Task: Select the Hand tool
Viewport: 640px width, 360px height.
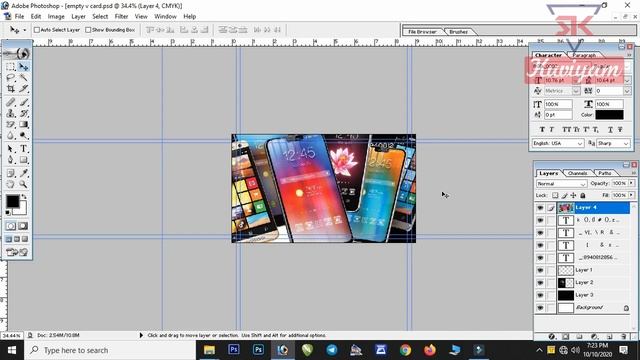Action: 11,184
